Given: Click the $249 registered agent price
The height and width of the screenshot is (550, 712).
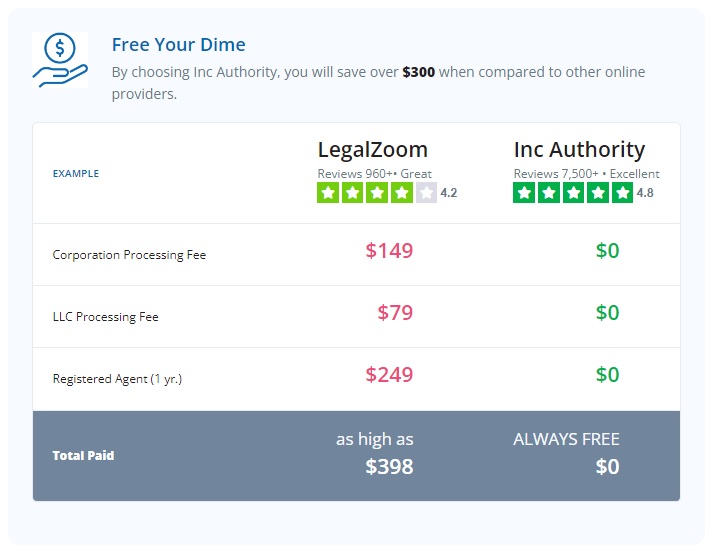Looking at the screenshot, I should [x=389, y=374].
